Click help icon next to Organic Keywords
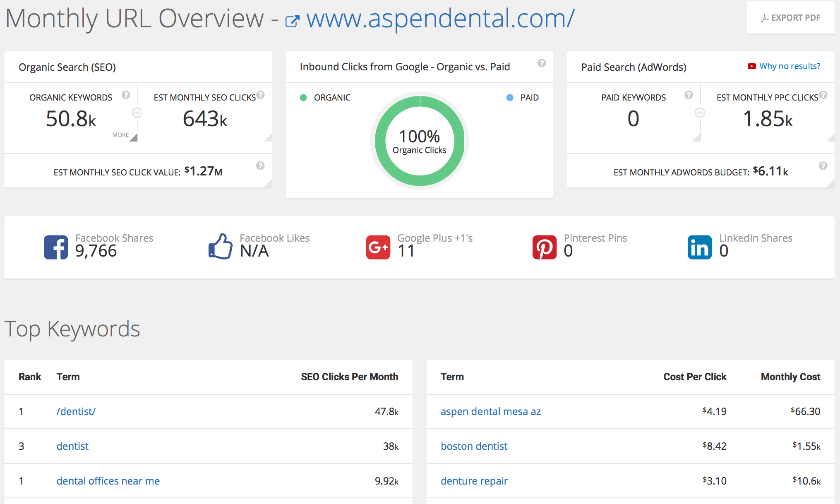 point(126,95)
